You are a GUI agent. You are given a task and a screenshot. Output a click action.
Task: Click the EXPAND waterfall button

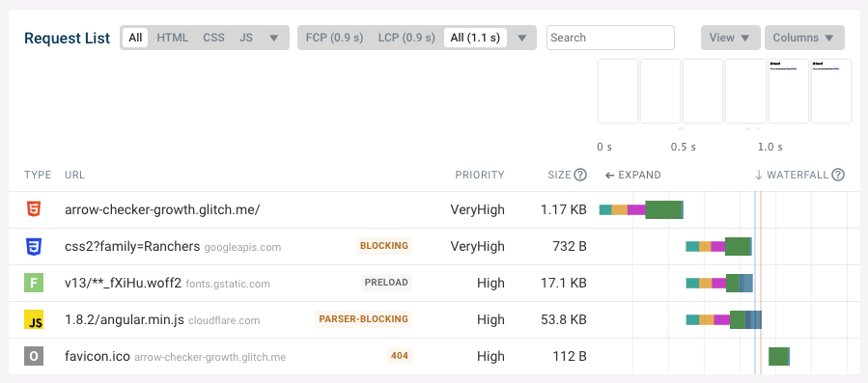pos(632,175)
